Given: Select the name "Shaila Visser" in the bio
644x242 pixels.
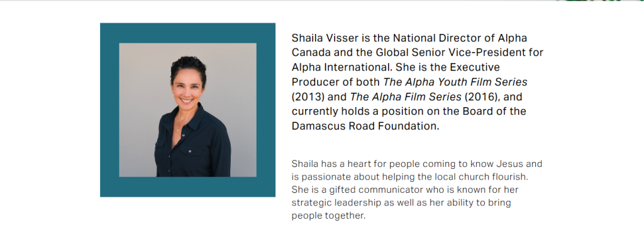Looking at the screenshot, I should 325,38.
